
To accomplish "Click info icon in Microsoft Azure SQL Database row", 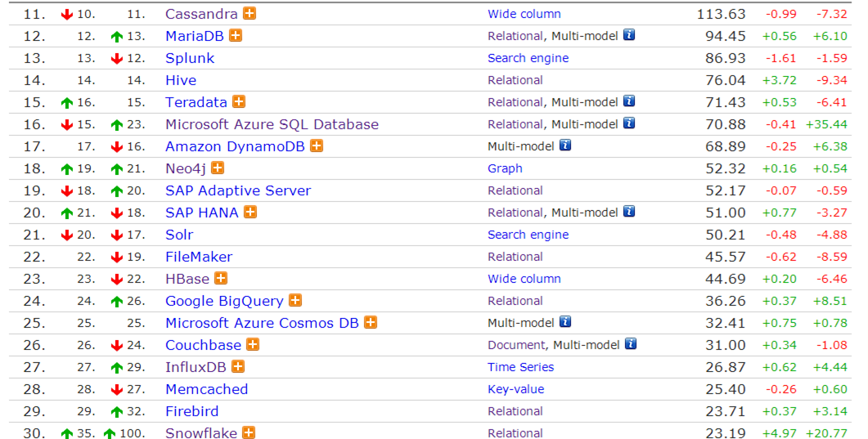I will click(629, 123).
